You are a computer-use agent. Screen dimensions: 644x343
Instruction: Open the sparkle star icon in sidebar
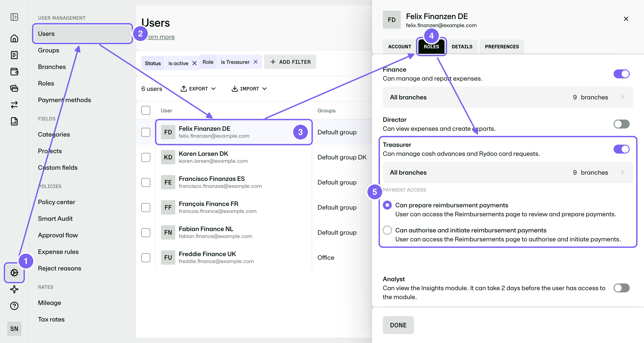tap(14, 289)
